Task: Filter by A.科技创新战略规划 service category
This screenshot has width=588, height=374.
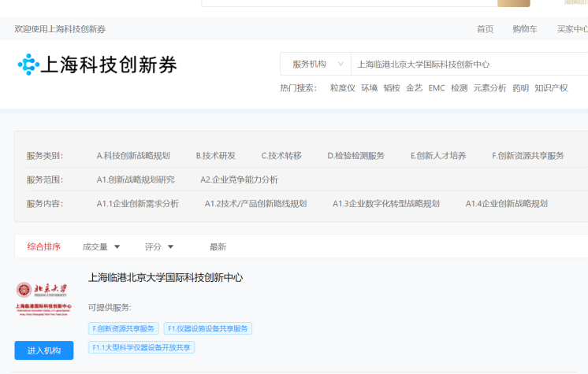Action: click(133, 156)
